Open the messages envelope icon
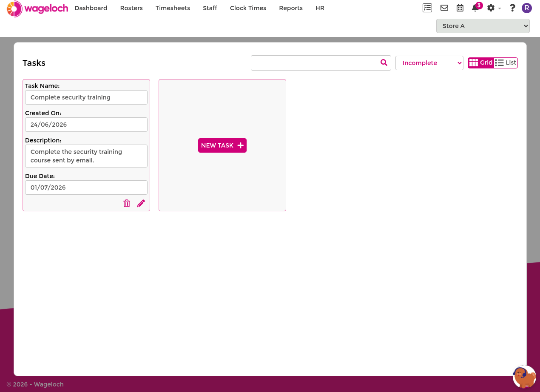Screen dimensions: 540x392 pos(444,8)
